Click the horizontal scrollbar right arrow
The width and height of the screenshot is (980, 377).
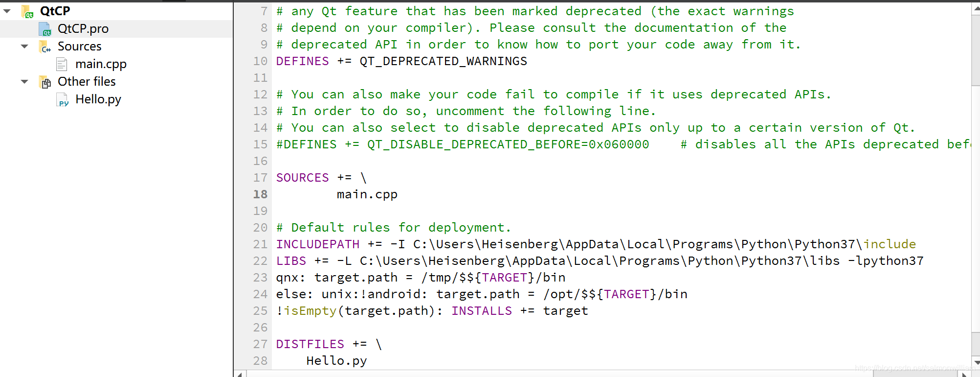963,374
